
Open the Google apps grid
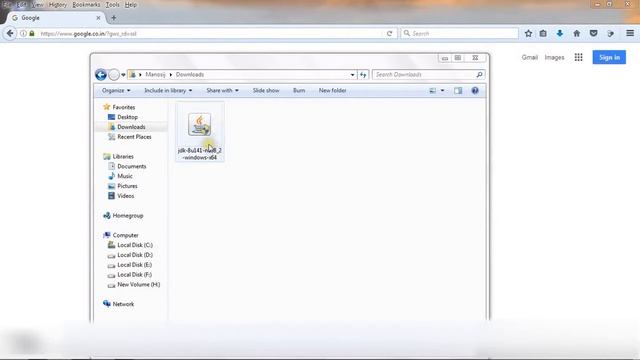coord(578,58)
